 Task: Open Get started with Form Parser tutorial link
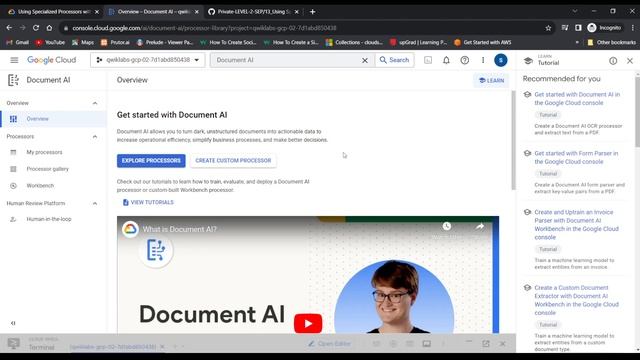[576, 158]
